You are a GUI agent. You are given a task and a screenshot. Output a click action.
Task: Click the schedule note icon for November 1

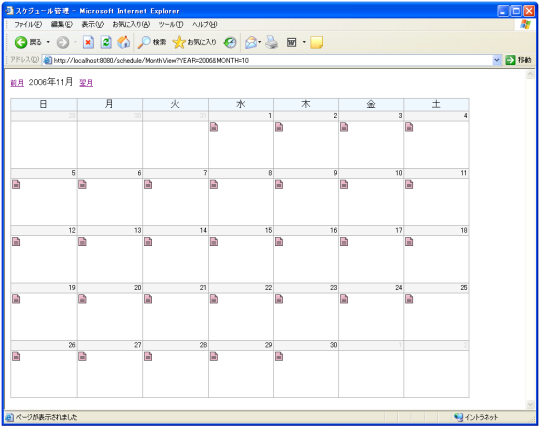pyautogui.click(x=214, y=127)
